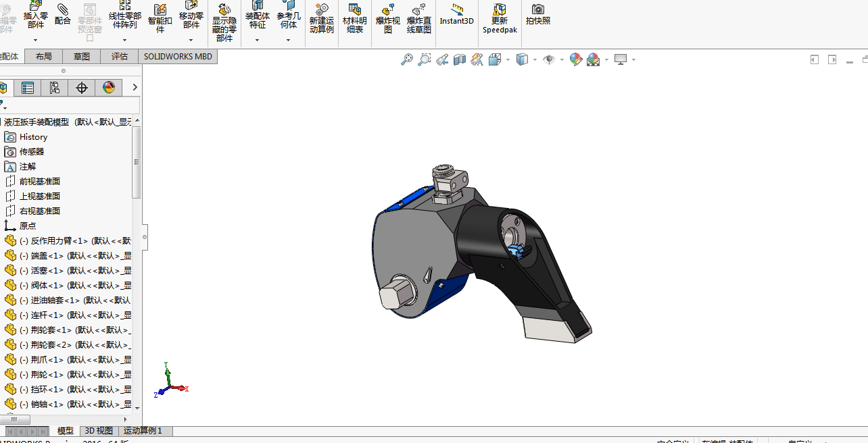Select 传感器 (Sensors) tree item
Image resolution: width=868 pixels, height=443 pixels.
[24, 151]
